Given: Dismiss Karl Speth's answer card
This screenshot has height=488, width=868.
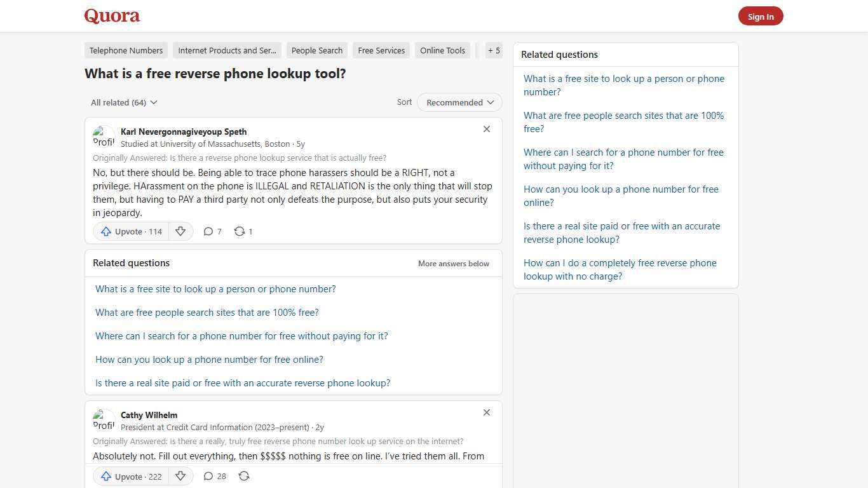Looking at the screenshot, I should coord(487,129).
